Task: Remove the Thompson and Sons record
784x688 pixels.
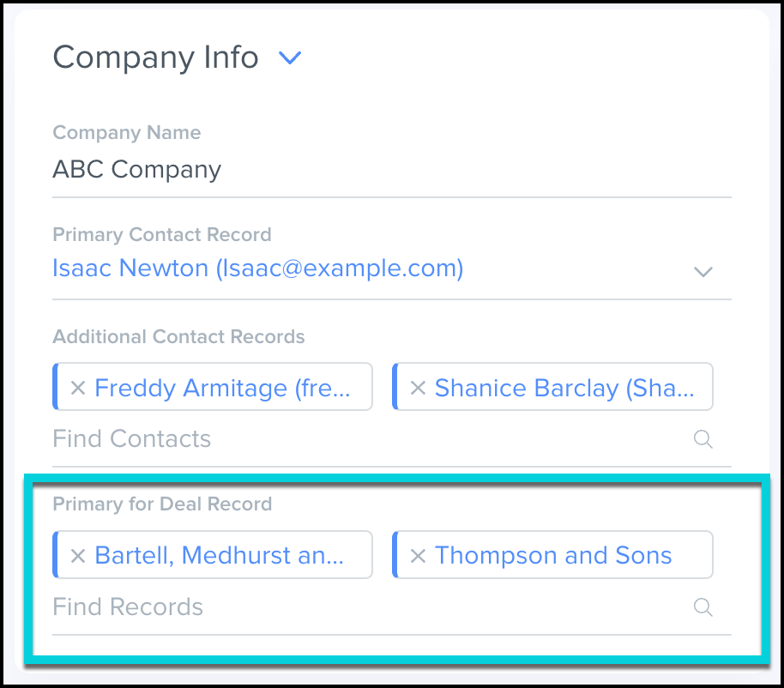Action: (418, 556)
